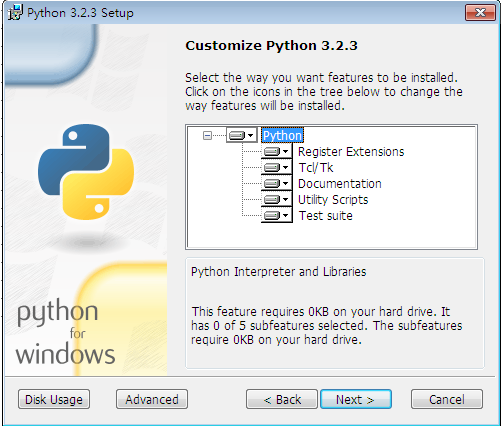503x426 pixels.
Task: Click the Register Extensions drive icon
Action: [272, 152]
